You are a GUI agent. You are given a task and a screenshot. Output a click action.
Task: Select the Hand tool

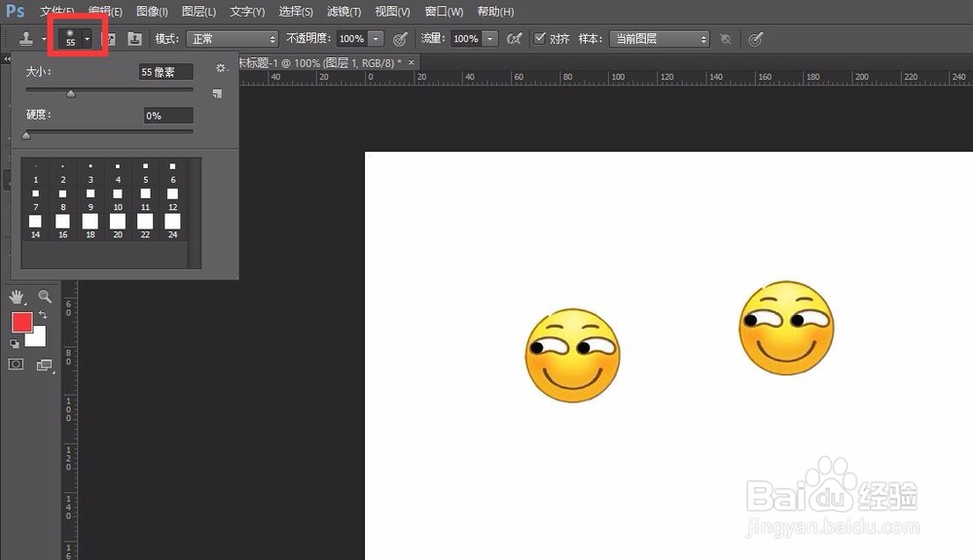click(17, 297)
